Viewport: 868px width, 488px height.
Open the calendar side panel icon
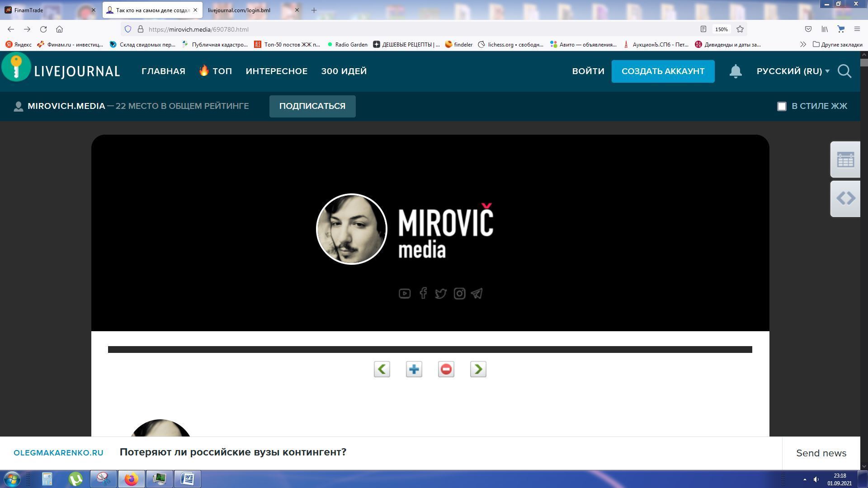click(x=845, y=160)
